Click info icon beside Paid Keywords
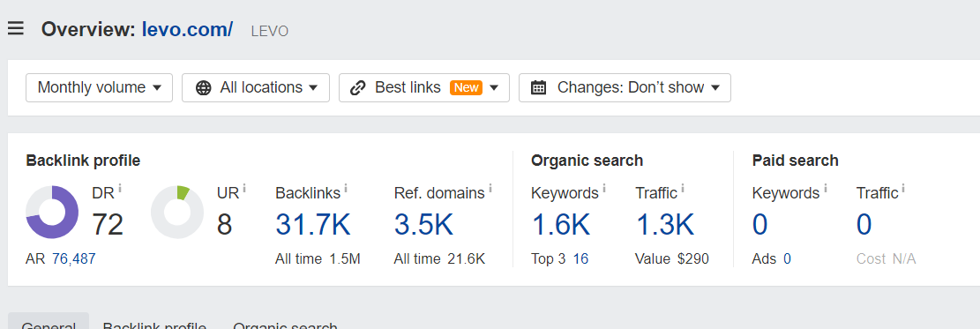980x329 pixels. (825, 186)
